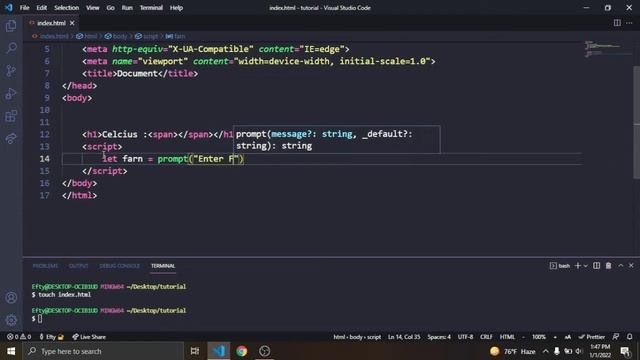The image size is (640, 360).
Task: Split the editor to the right
Action: [617, 23]
